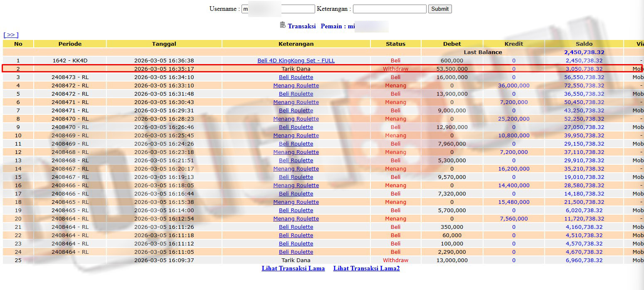This screenshot has width=644, height=290.
Task: Click Beli Roulette link in row 13
Action: coord(296,160)
